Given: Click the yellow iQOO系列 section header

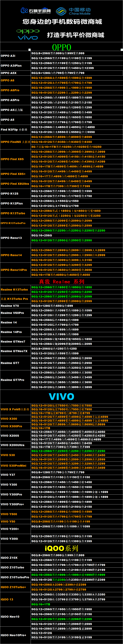Looking at the screenshot, I should click(x=61, y=548).
